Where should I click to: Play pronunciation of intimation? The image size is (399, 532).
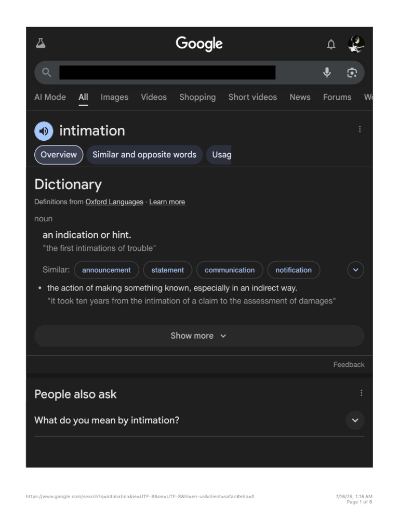pos(44,131)
